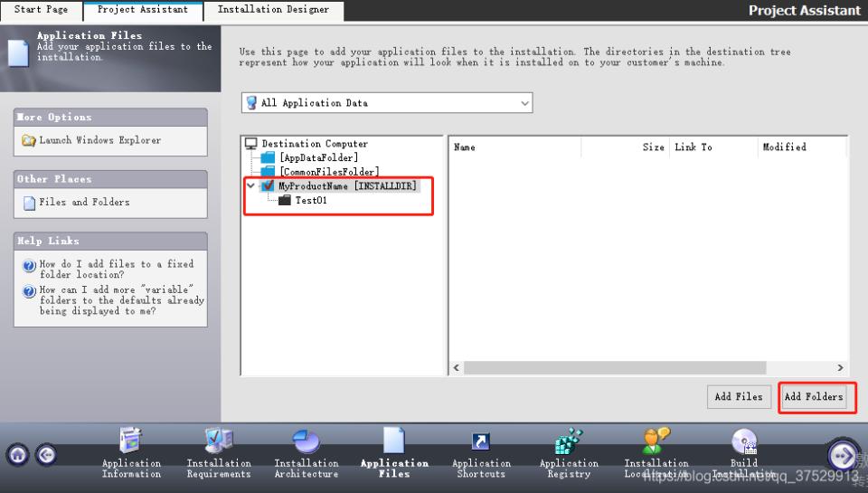Switch to the Start Page tab

tap(41, 9)
